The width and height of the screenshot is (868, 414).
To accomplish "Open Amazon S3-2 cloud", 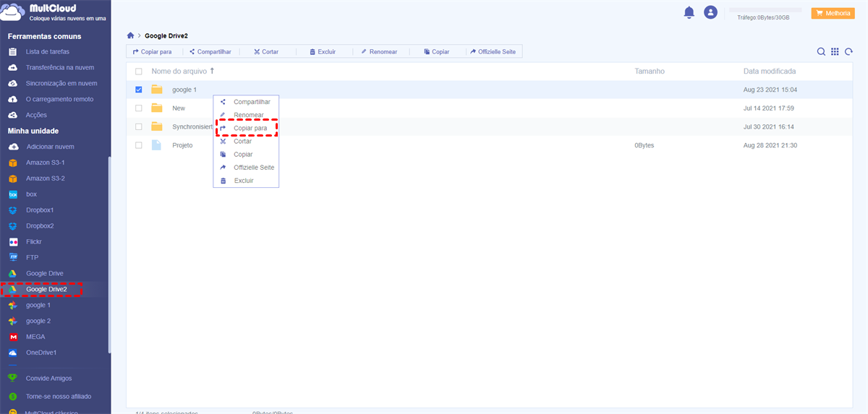I will 46,178.
